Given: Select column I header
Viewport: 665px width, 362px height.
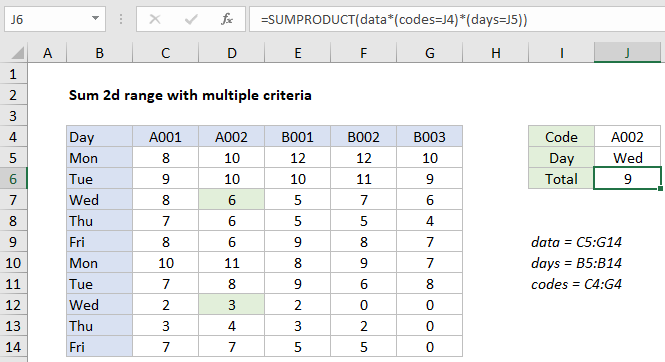Looking at the screenshot, I should point(562,53).
